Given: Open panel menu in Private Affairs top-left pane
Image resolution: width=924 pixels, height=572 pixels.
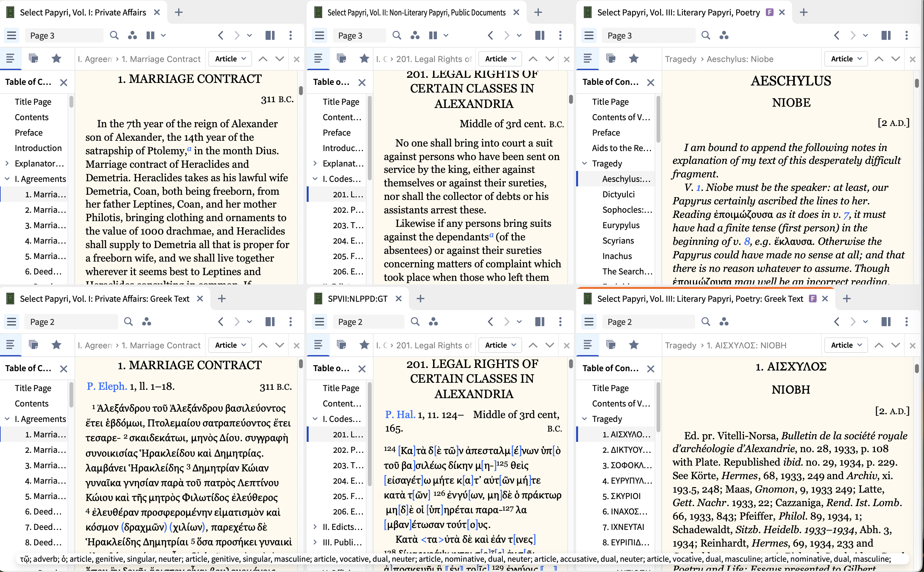Looking at the screenshot, I should pos(11,36).
